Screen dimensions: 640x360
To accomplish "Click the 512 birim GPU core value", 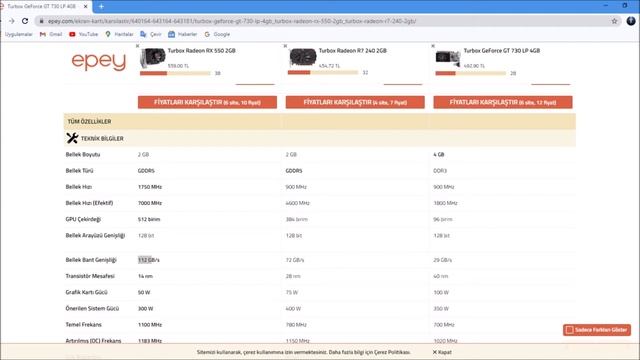I will coord(149,219).
